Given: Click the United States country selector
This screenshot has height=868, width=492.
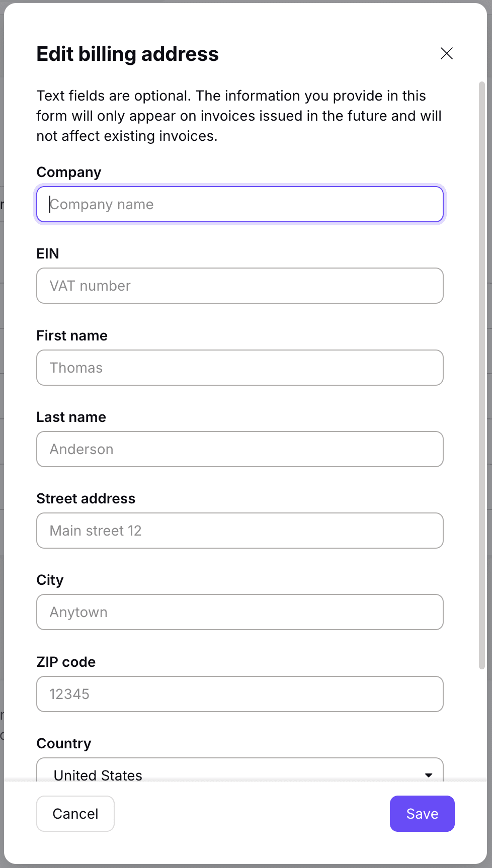Looking at the screenshot, I should pos(239,774).
